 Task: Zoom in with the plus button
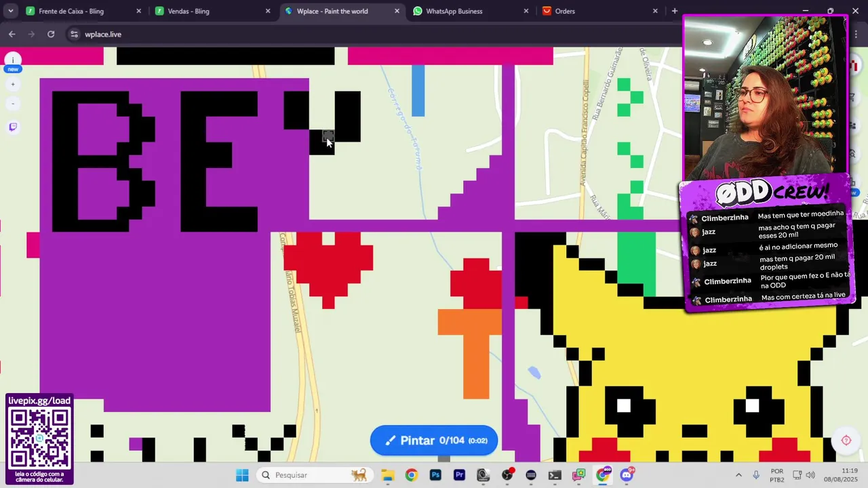(x=12, y=84)
